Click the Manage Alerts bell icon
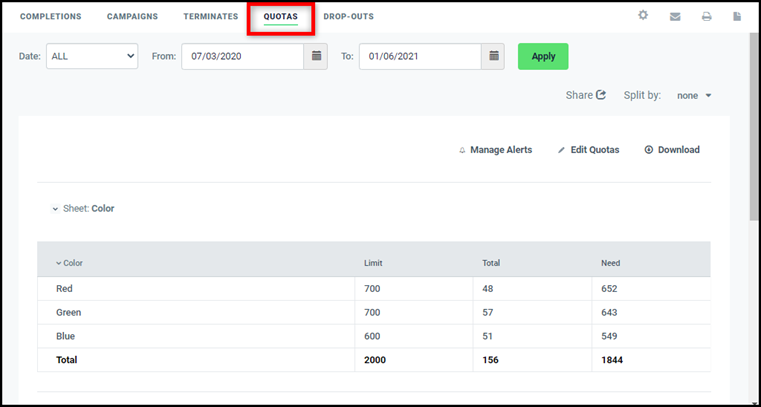 coord(462,150)
